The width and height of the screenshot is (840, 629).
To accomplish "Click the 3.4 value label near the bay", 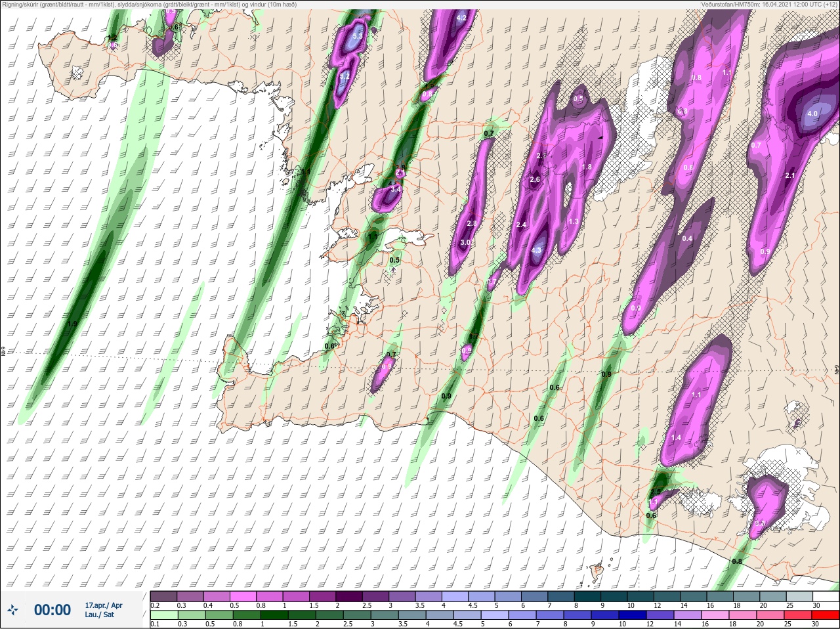I will (x=396, y=189).
